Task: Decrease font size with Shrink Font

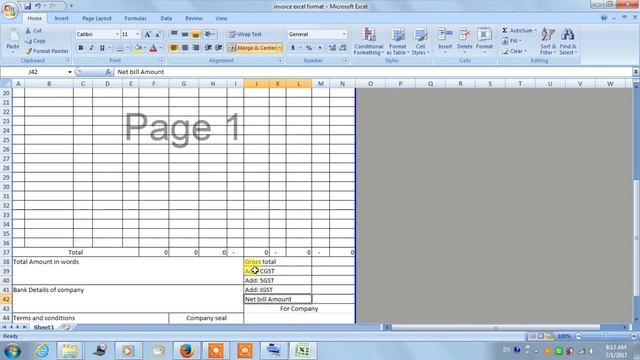Action: pos(158,34)
